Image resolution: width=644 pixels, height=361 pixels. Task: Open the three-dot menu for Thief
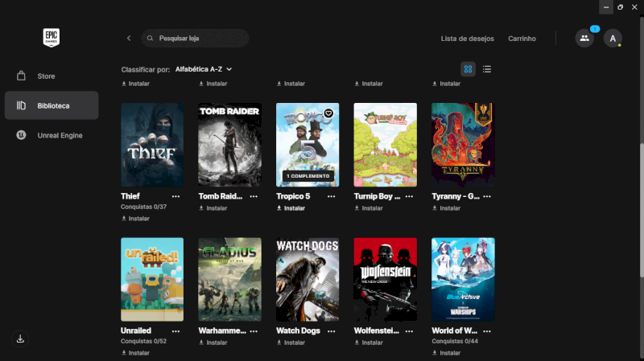point(175,196)
